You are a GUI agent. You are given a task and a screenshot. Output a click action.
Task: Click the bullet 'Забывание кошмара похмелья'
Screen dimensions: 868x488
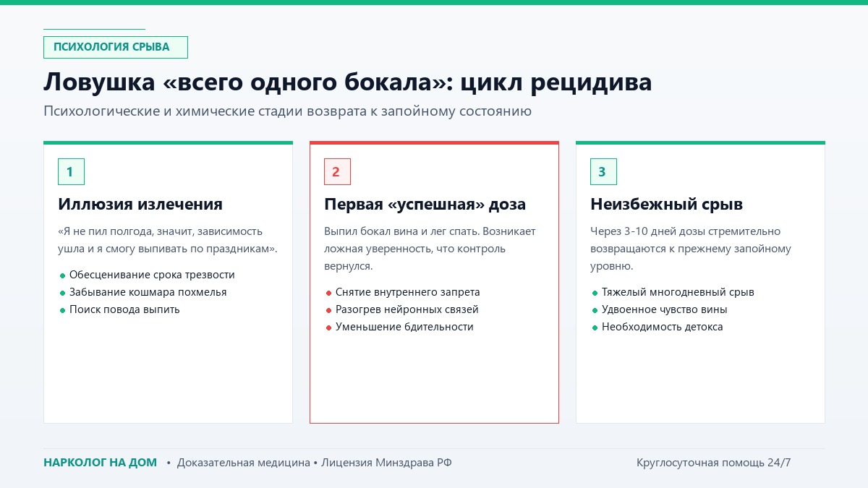148,292
